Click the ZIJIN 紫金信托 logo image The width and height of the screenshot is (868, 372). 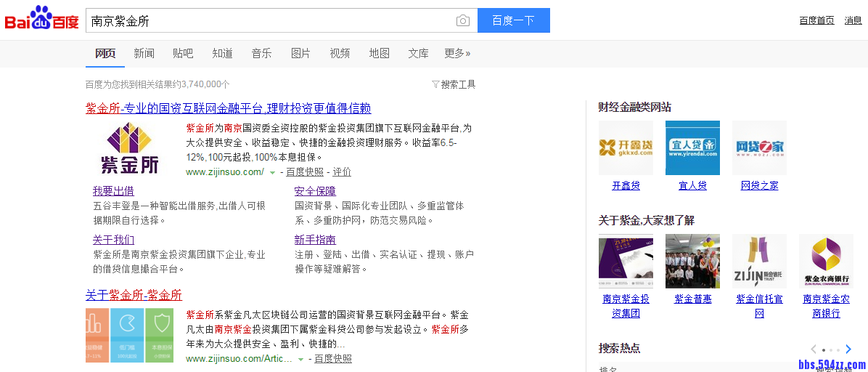[759, 261]
